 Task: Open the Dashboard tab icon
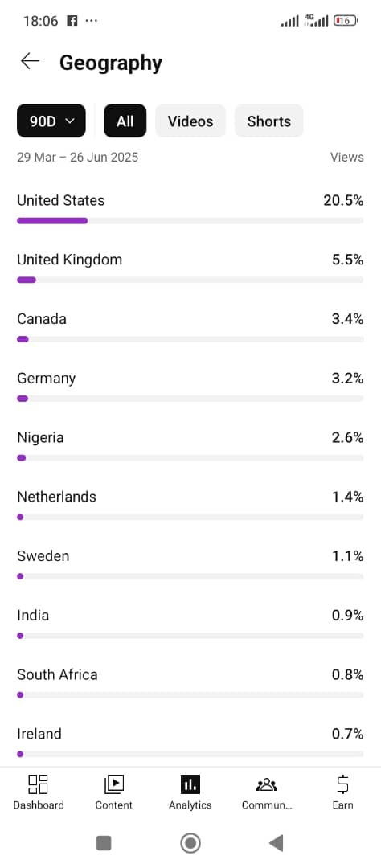coord(39,784)
